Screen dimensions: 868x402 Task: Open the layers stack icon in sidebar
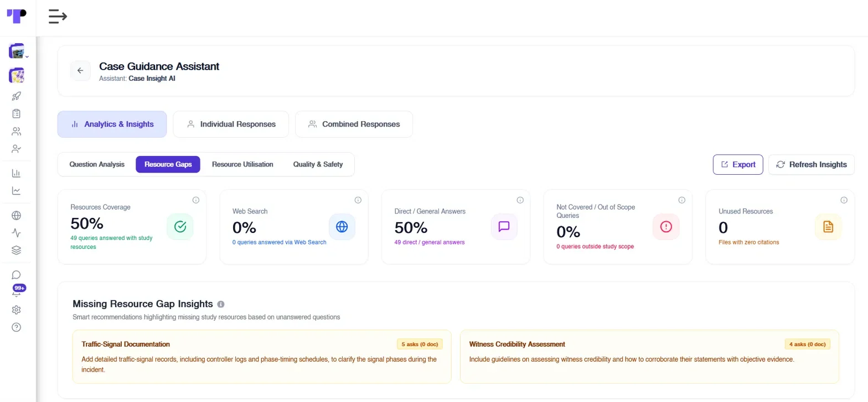17,250
